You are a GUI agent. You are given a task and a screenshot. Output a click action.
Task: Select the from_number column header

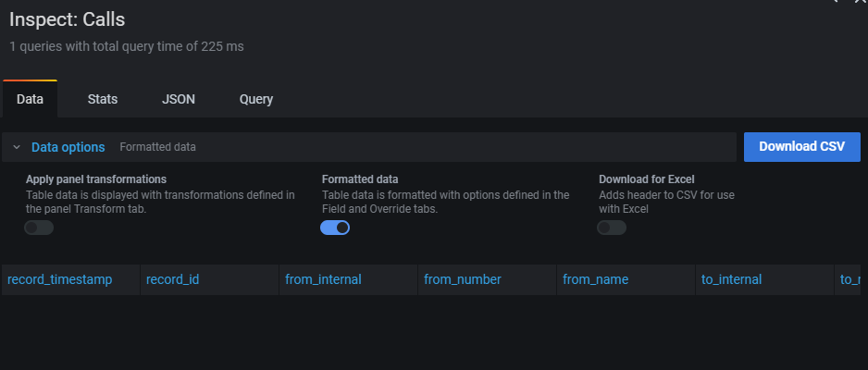pyautogui.click(x=463, y=279)
